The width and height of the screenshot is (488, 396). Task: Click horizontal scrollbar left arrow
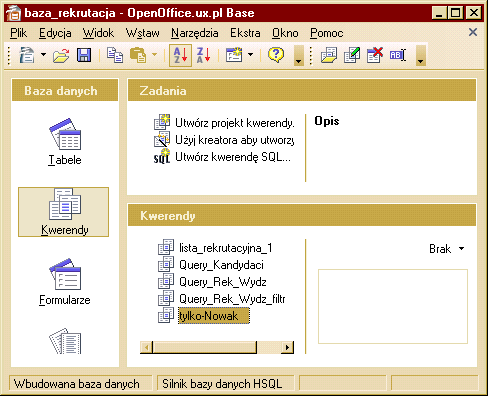pos(146,347)
